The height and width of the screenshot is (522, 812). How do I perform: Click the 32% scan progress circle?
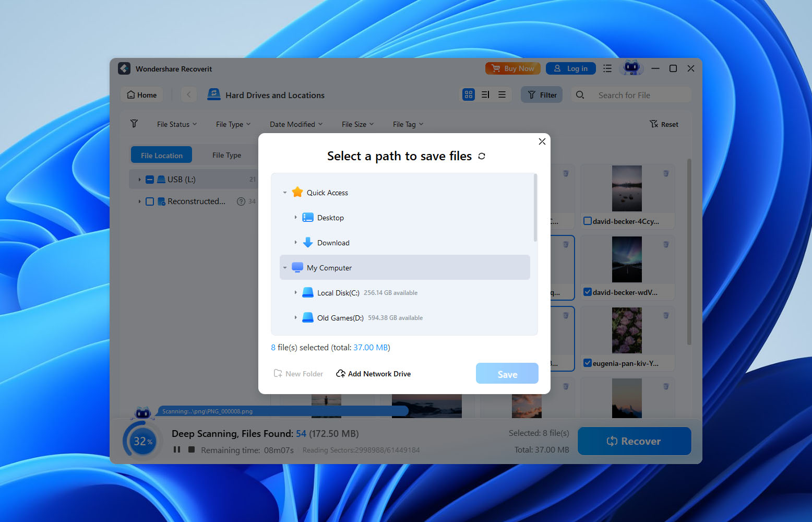click(142, 441)
